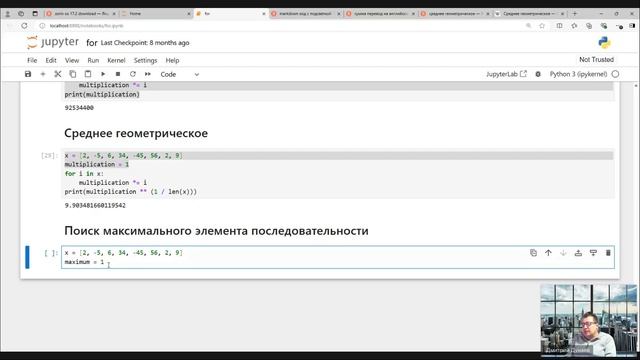Open notebook in JupyterLab

point(506,74)
